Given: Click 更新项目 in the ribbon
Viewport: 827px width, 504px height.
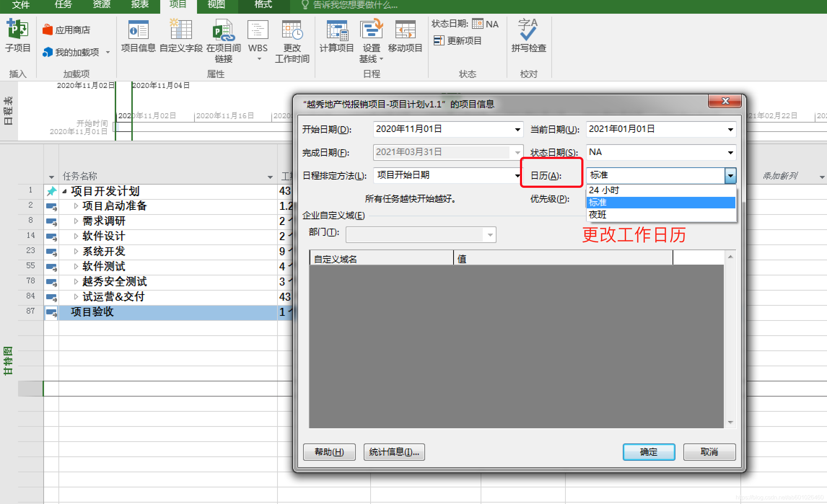Looking at the screenshot, I should coord(458,41).
